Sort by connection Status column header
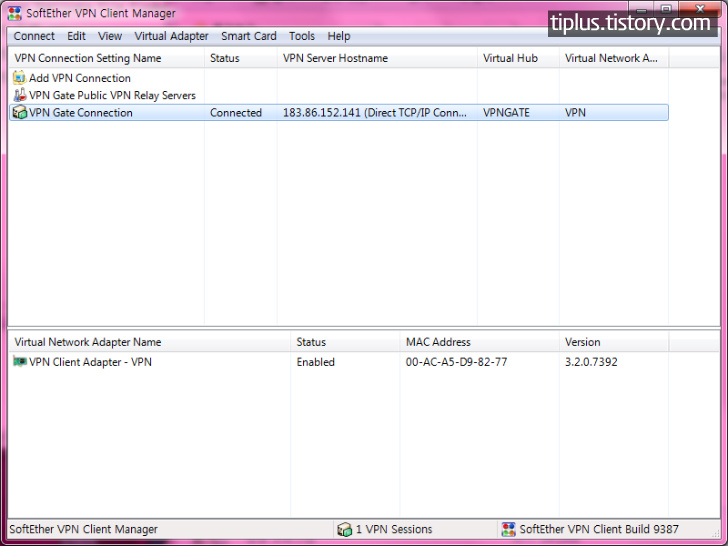This screenshot has width=728, height=546. click(x=240, y=58)
